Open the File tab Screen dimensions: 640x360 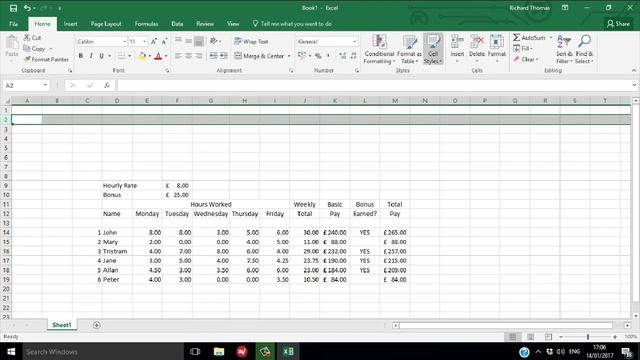pos(13,24)
